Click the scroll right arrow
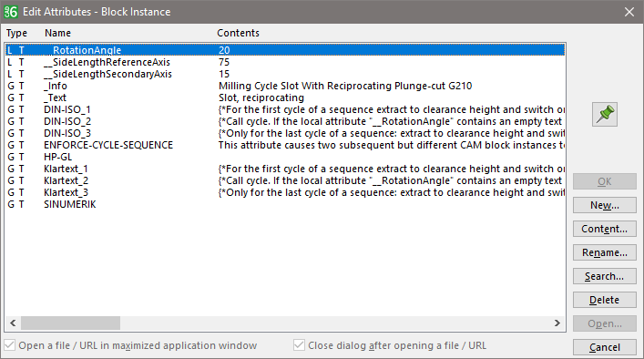The height and width of the screenshot is (359, 644). (x=557, y=323)
